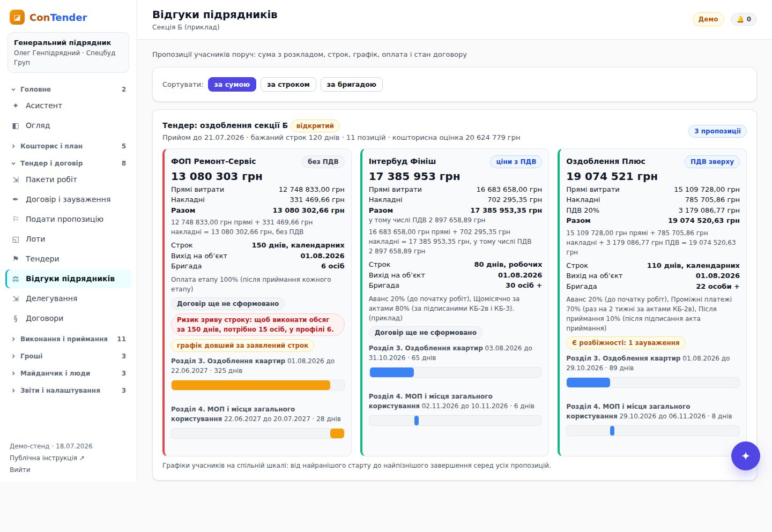772x532 pixels.
Task: Expand the Кошторис і план section
Action: point(69,146)
